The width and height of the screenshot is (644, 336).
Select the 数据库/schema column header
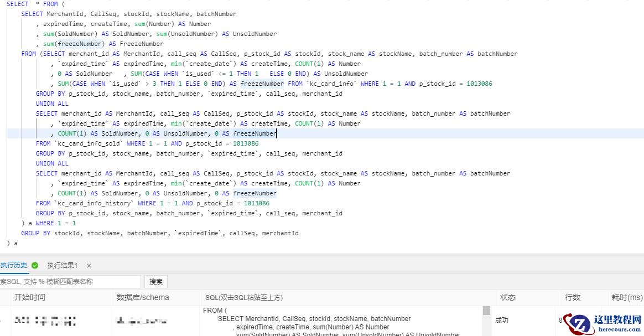tap(143, 297)
